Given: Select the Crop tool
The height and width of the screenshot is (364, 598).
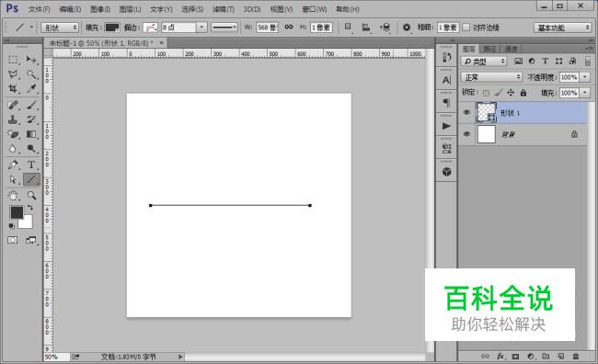Looking at the screenshot, I should (13, 89).
